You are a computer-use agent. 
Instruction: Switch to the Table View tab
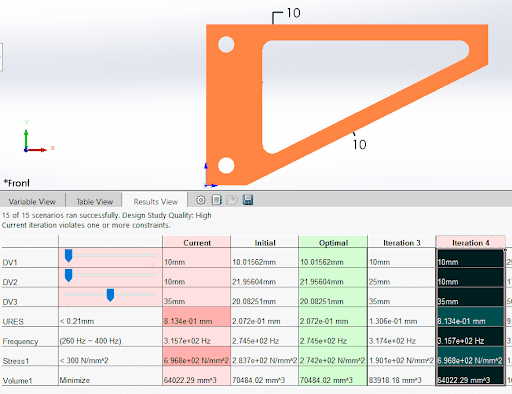click(95, 202)
